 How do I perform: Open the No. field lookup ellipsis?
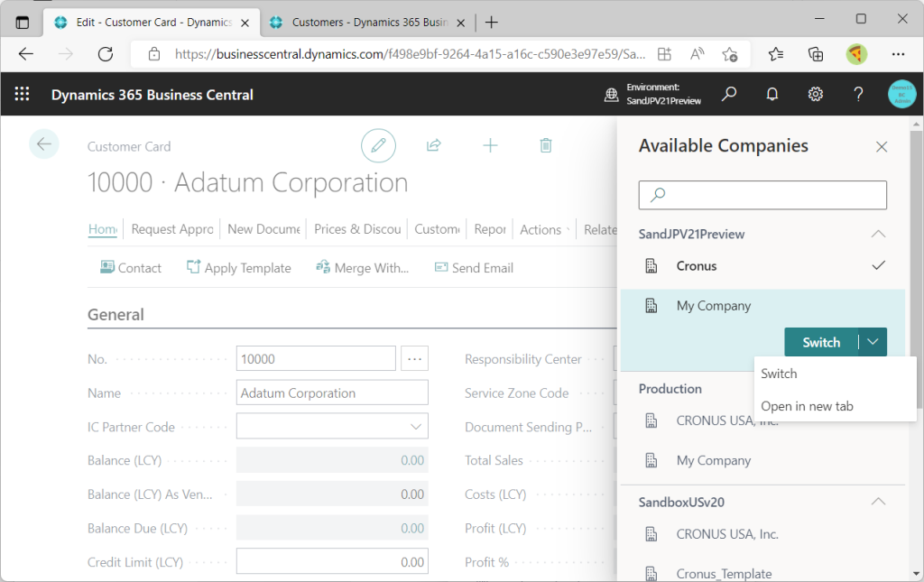click(x=414, y=359)
